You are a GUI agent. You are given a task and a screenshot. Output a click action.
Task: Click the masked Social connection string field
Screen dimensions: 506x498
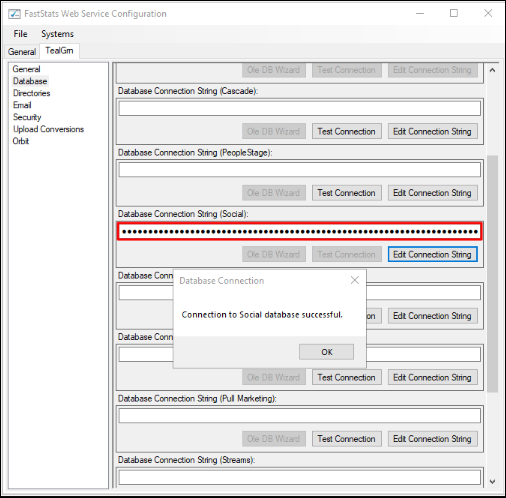tap(300, 231)
